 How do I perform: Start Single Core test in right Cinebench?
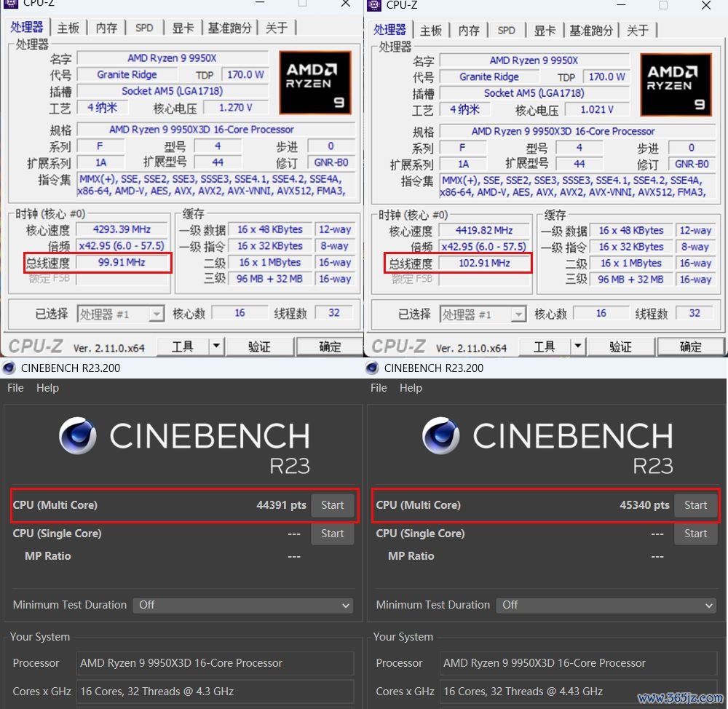[x=695, y=534]
